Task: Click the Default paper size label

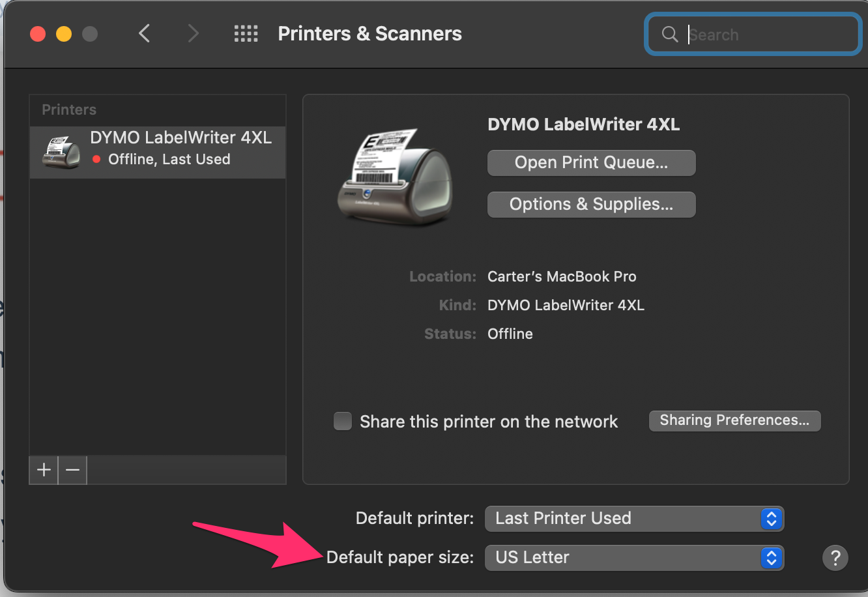Action: [400, 557]
